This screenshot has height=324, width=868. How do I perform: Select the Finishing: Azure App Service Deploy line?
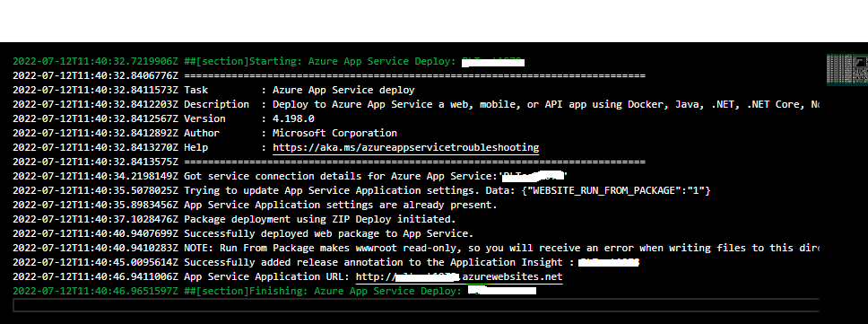[x=274, y=291]
